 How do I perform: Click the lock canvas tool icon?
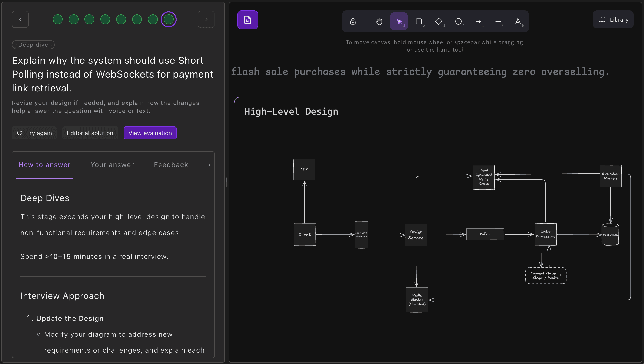[353, 21]
